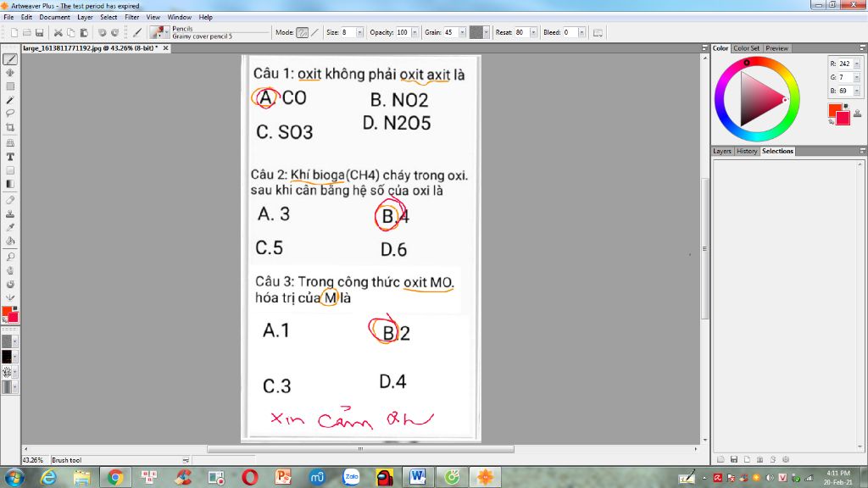
Task: Toggle freehand stroke Mode button
Action: [x=303, y=33]
